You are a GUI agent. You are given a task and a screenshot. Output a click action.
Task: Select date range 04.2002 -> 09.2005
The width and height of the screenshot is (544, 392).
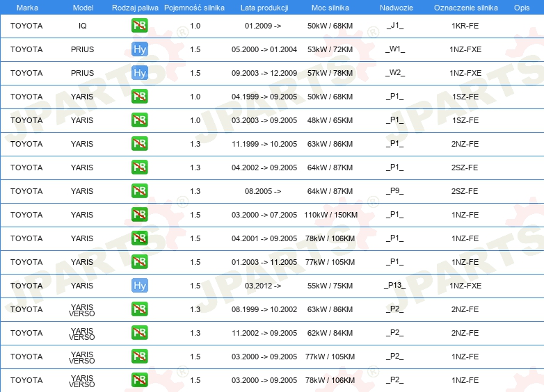click(264, 167)
